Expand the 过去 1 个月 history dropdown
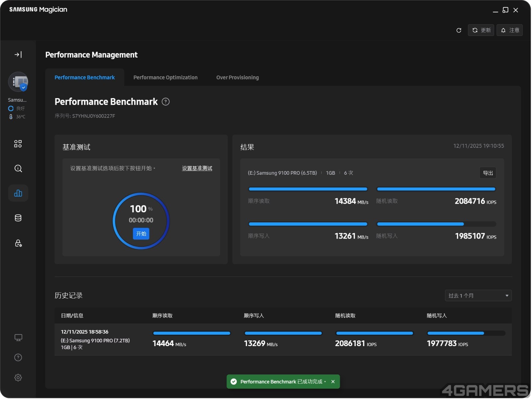The height and width of the screenshot is (399, 532). [x=478, y=296]
